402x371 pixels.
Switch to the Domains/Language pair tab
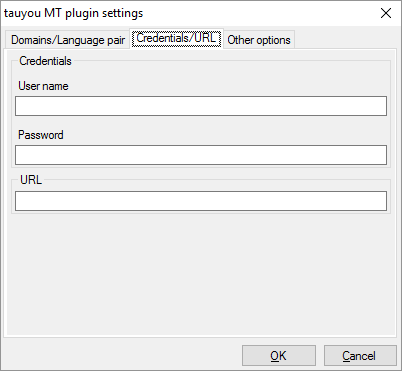click(x=68, y=40)
